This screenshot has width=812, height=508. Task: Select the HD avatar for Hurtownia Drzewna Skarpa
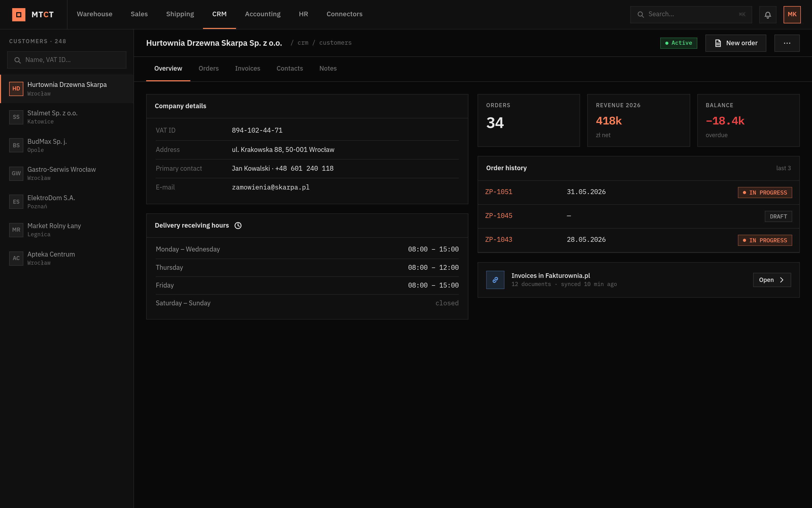point(16,89)
